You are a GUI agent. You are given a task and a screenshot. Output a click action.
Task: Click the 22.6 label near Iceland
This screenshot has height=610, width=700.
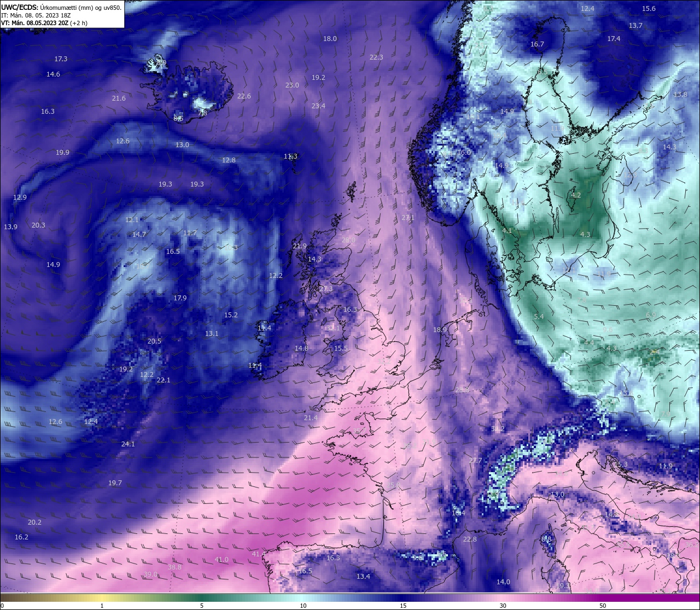click(244, 96)
